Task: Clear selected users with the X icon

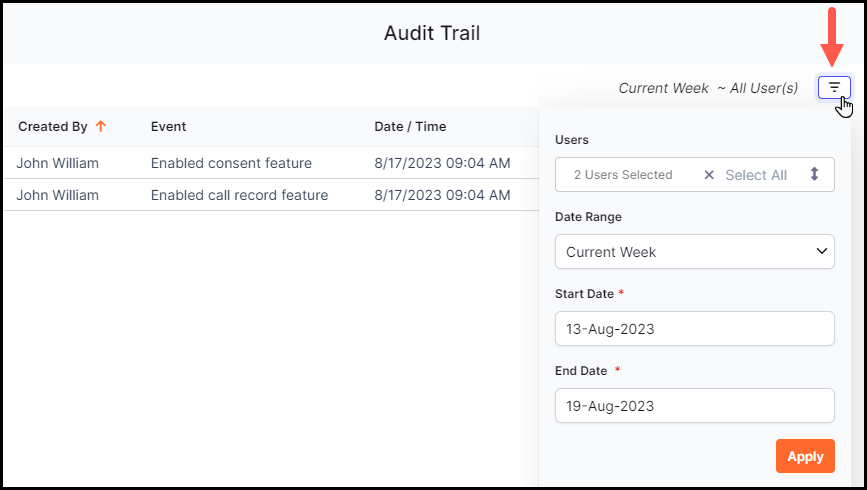Action: tap(709, 175)
